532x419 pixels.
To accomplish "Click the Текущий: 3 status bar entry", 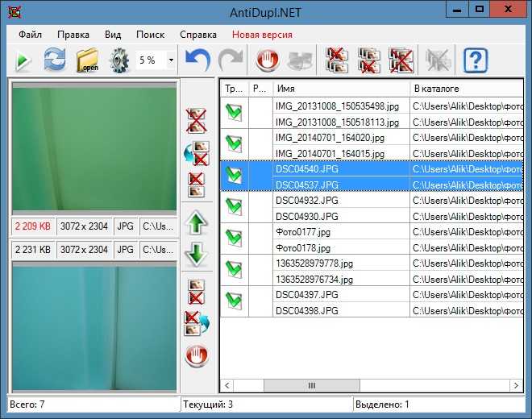I will (266, 404).
